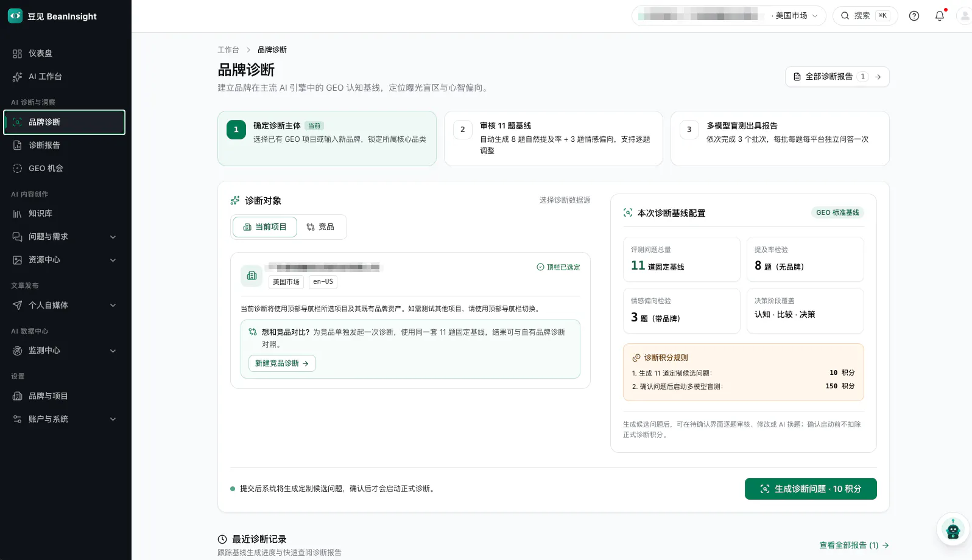The width and height of the screenshot is (972, 560).
Task: Click 个人自媒体 paper plane icon
Action: (x=17, y=306)
